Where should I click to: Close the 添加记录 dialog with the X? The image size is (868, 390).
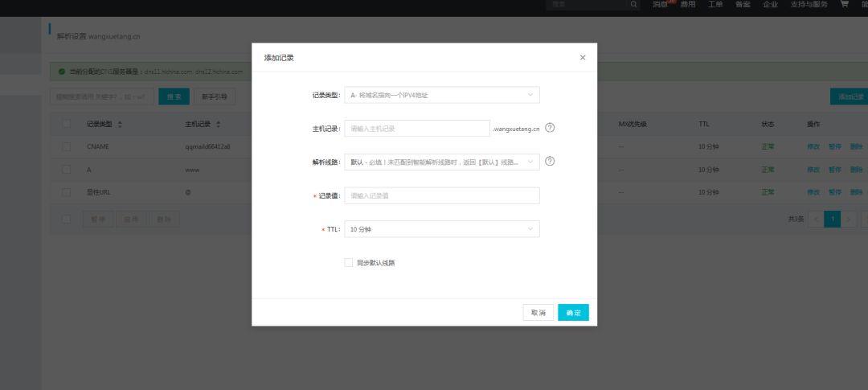[x=583, y=58]
